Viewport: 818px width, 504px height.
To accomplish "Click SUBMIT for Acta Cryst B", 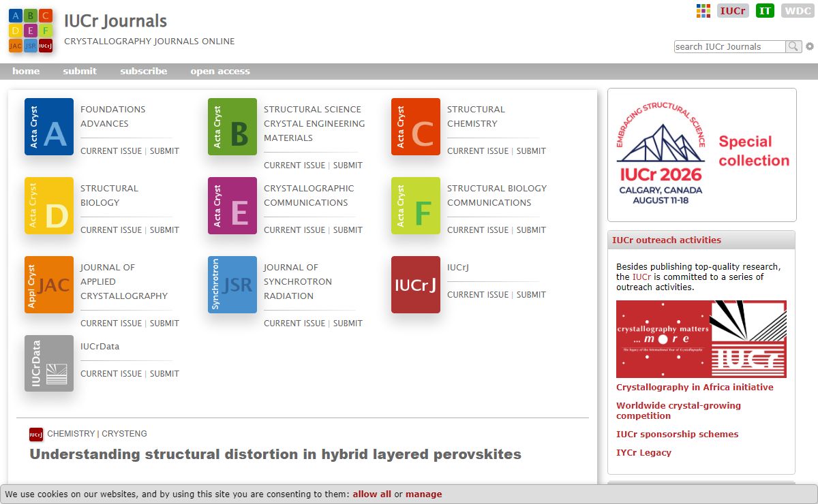I will point(348,166).
